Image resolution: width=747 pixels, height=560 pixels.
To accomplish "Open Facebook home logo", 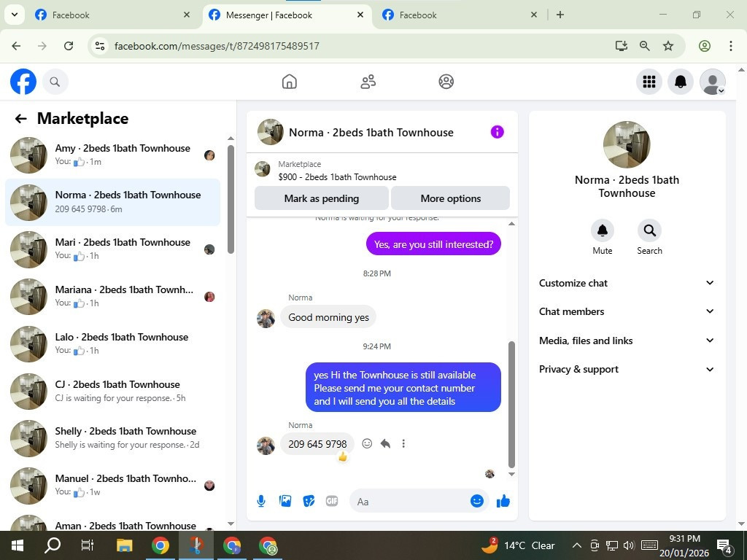I will 23,82.
